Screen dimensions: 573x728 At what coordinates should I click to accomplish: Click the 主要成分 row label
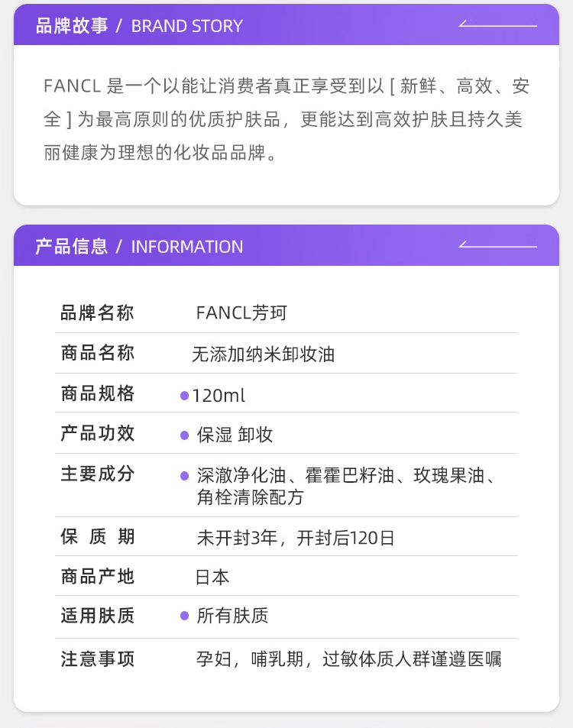[x=98, y=474]
